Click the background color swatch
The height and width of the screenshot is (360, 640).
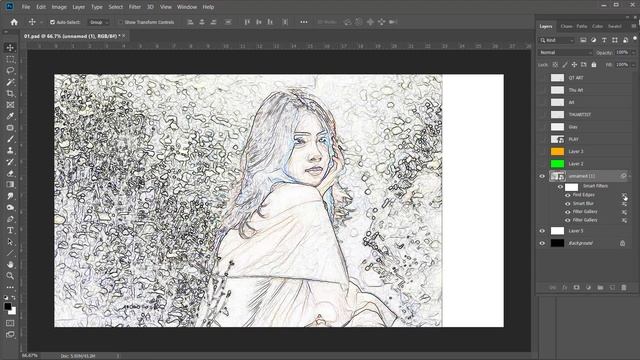[13, 311]
